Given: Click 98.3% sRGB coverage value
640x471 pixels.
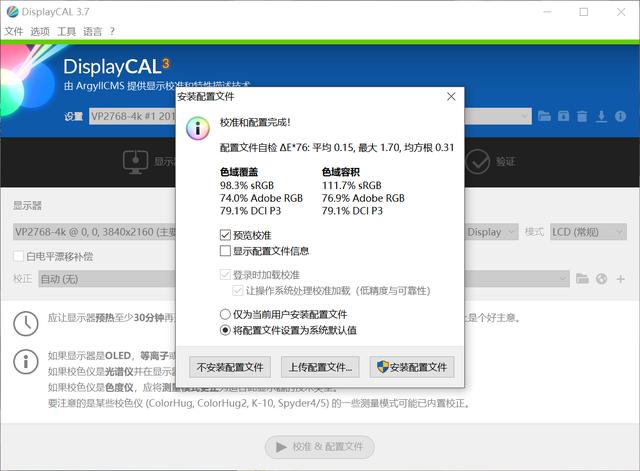Looking at the screenshot, I should point(247,185).
